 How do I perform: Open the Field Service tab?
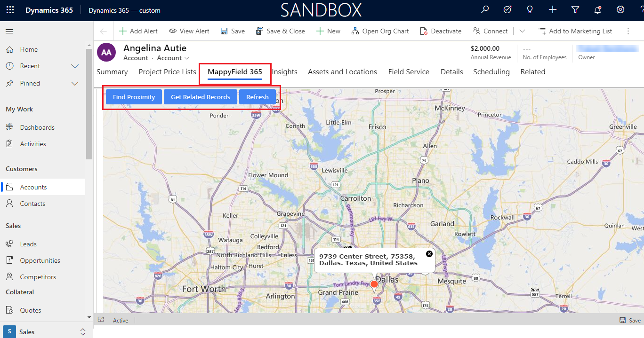[x=409, y=72]
